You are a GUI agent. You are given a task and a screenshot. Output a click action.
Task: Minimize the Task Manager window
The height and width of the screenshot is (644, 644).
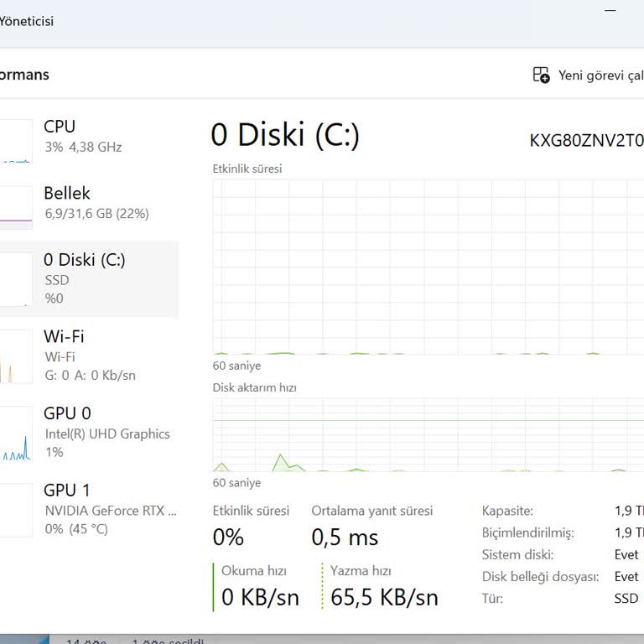point(610,10)
